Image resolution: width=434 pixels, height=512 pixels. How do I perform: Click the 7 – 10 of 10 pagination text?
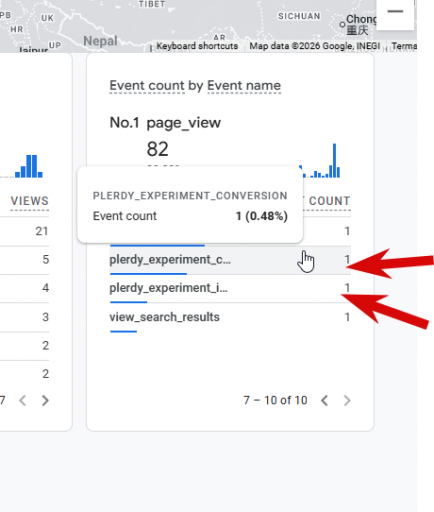(275, 400)
